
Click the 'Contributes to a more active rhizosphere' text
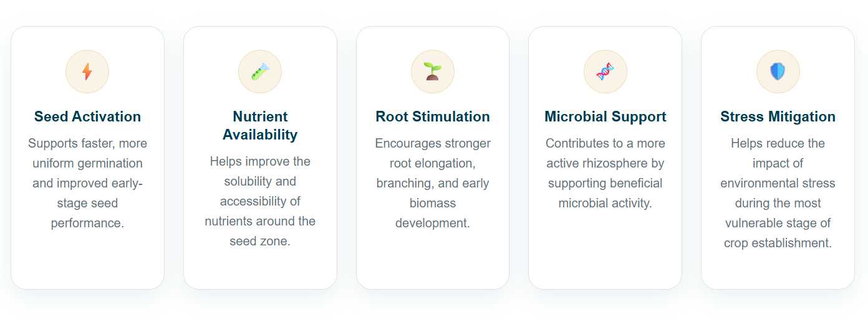pos(605,173)
